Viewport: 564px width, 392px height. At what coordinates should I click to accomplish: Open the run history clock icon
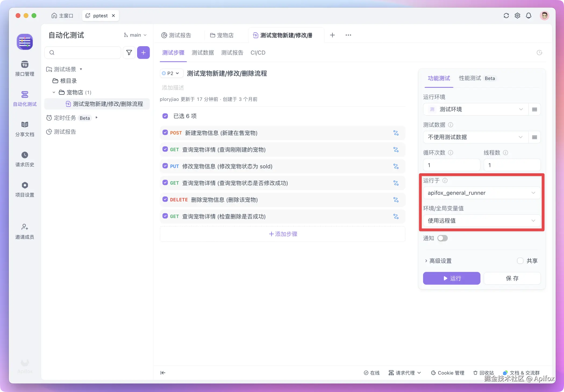click(x=539, y=53)
